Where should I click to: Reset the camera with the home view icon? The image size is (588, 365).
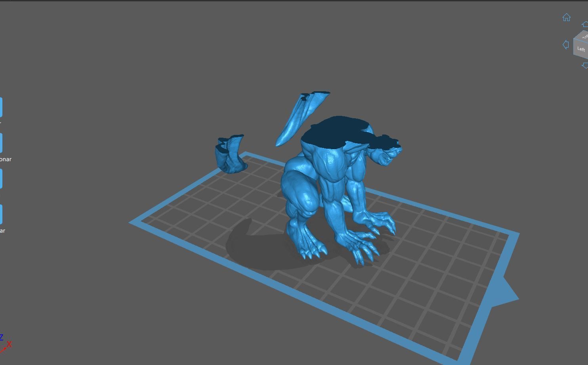(x=567, y=17)
